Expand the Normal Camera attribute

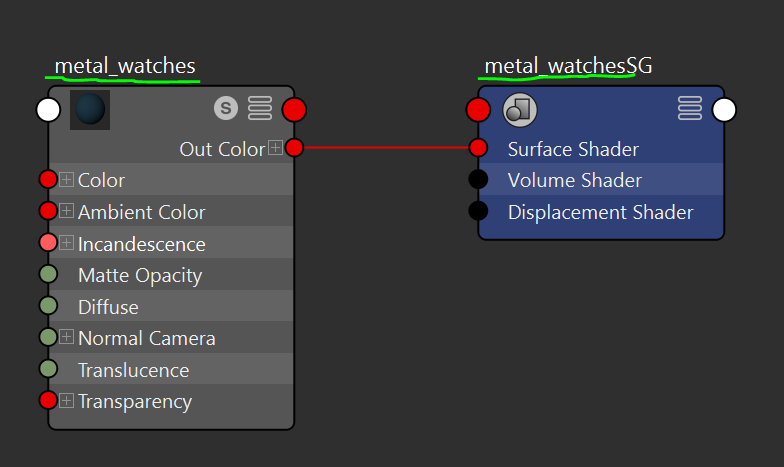(67, 338)
